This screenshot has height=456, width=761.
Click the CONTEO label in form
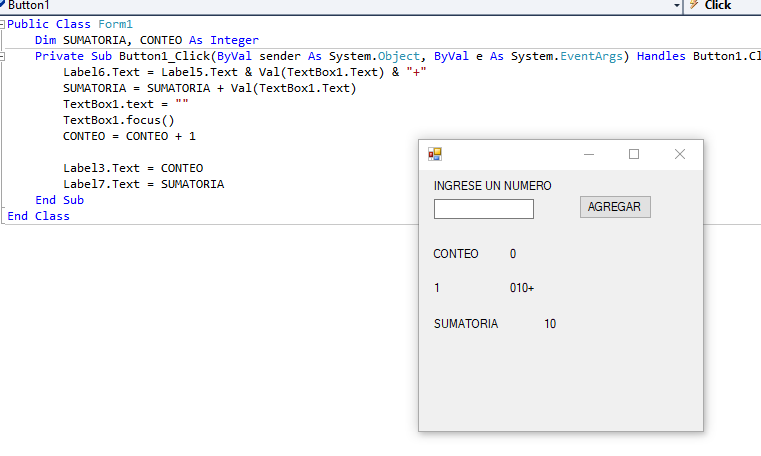coord(456,254)
